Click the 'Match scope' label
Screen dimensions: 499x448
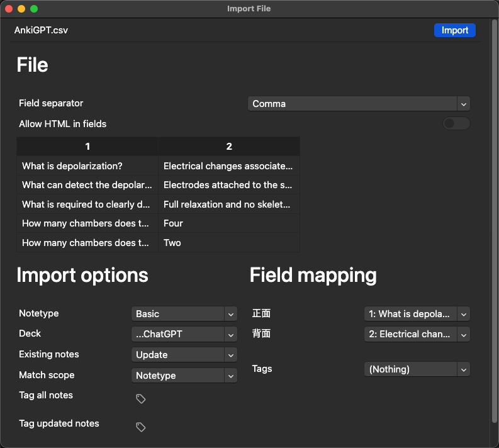pyautogui.click(x=47, y=375)
